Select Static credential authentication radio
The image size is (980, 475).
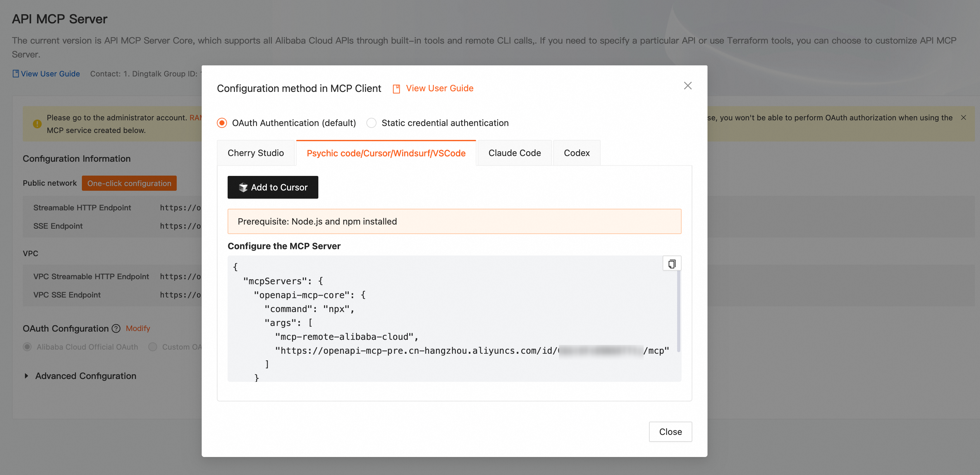click(x=371, y=123)
